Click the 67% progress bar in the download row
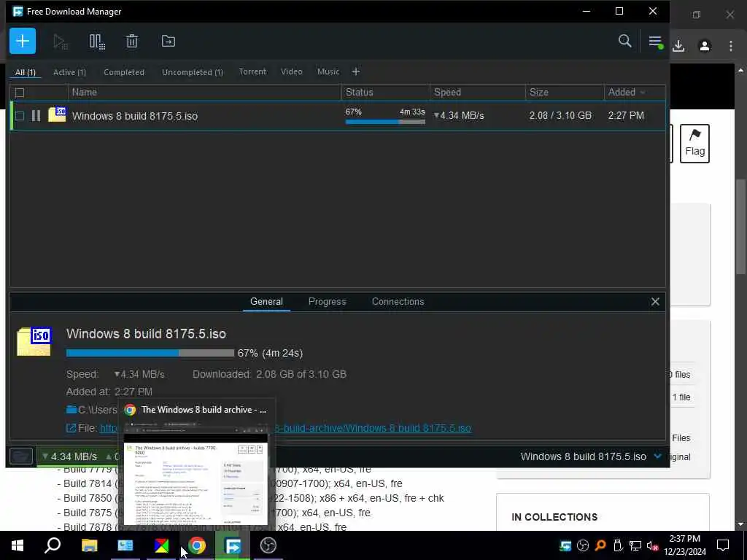This screenshot has width=747, height=560. coord(385,122)
